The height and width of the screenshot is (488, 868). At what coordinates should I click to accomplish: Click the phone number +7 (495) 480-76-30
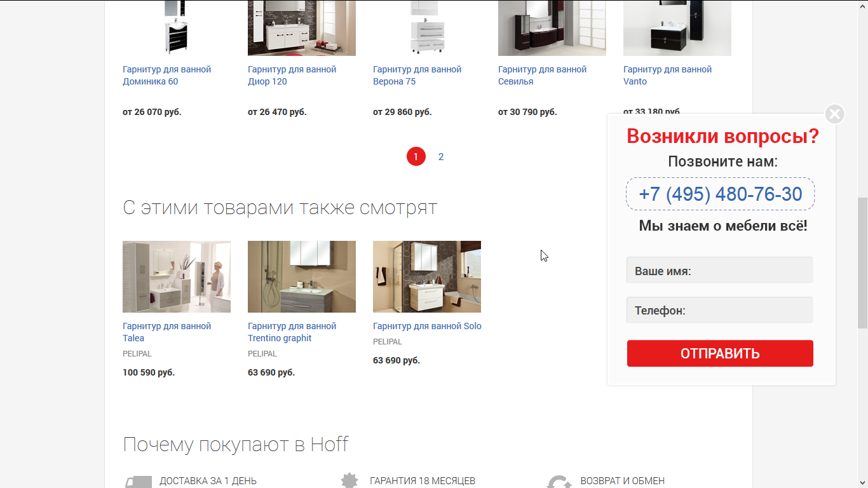pos(720,194)
